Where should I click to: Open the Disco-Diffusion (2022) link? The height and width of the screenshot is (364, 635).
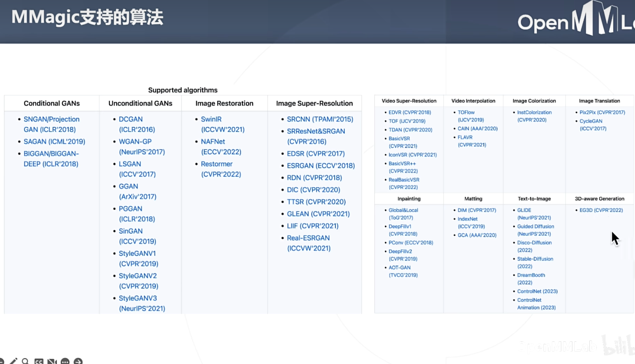click(x=534, y=246)
